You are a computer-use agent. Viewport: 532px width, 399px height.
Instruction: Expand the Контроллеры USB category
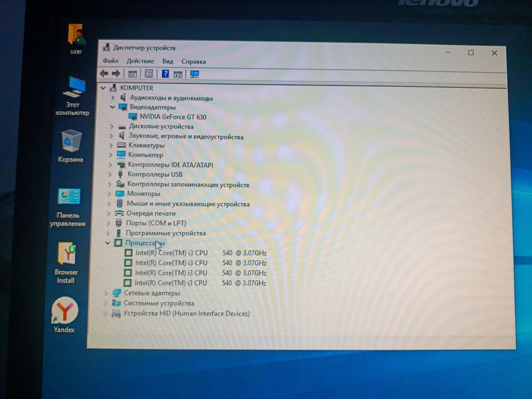click(x=110, y=174)
